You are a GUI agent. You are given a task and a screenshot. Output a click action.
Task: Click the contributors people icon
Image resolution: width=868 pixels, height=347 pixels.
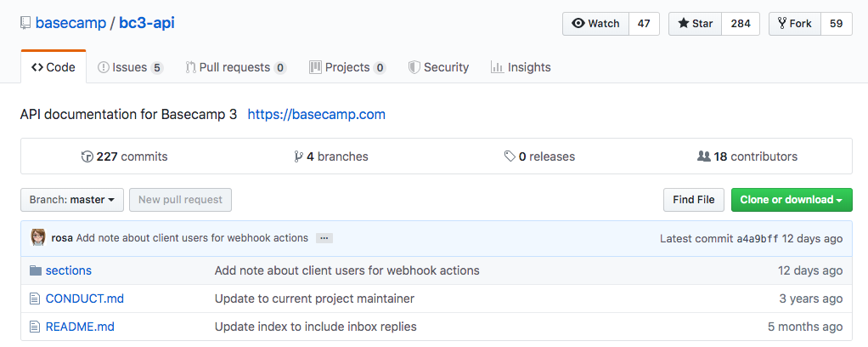[703, 156]
